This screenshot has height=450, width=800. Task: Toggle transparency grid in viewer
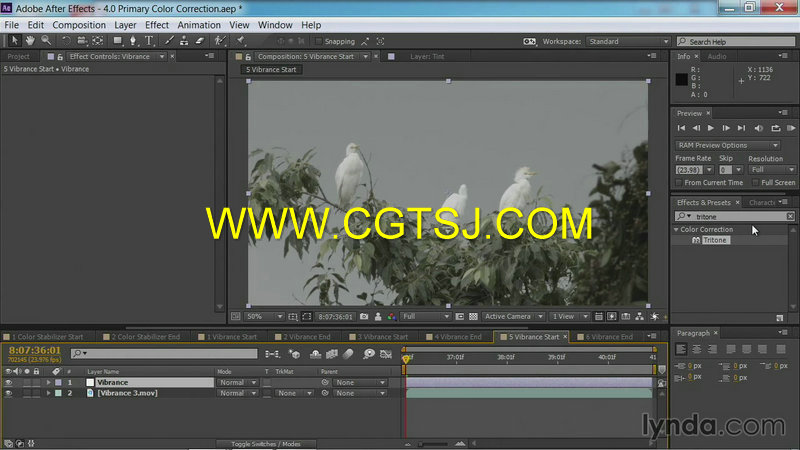coord(473,317)
